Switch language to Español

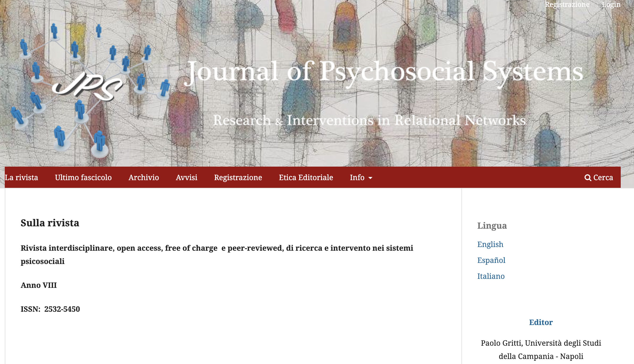[x=491, y=260]
